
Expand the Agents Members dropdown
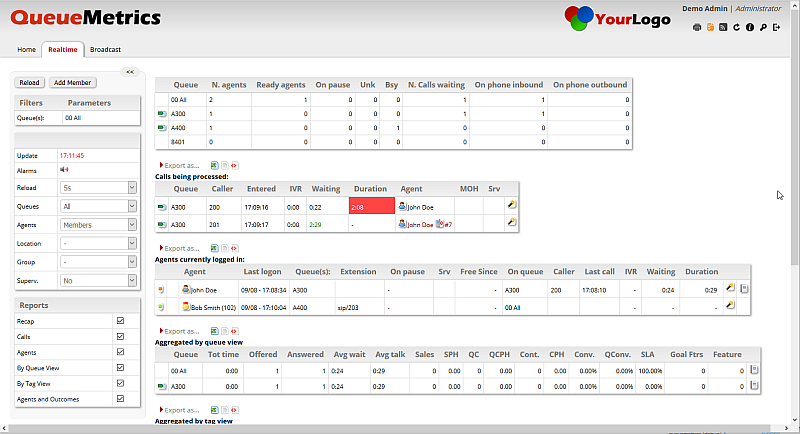[98, 225]
